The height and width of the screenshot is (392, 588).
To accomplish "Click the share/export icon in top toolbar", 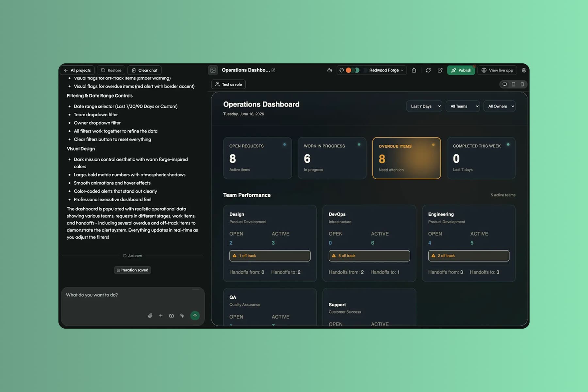I will click(x=414, y=70).
